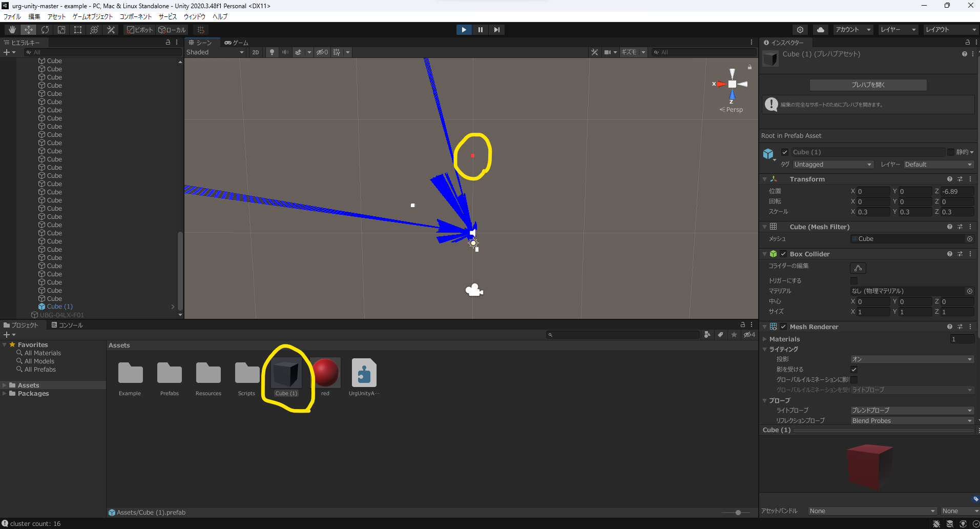The width and height of the screenshot is (980, 529).
Task: Select the red material in Assets
Action: click(326, 373)
